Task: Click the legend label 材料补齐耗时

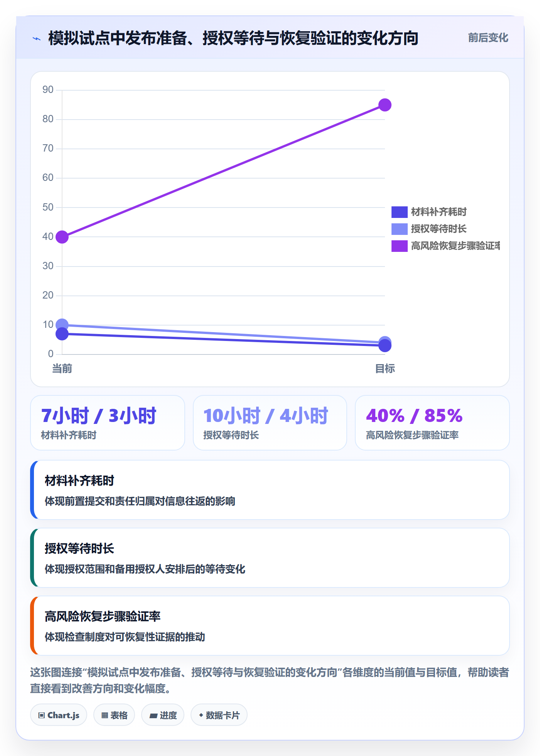Action: (x=439, y=212)
